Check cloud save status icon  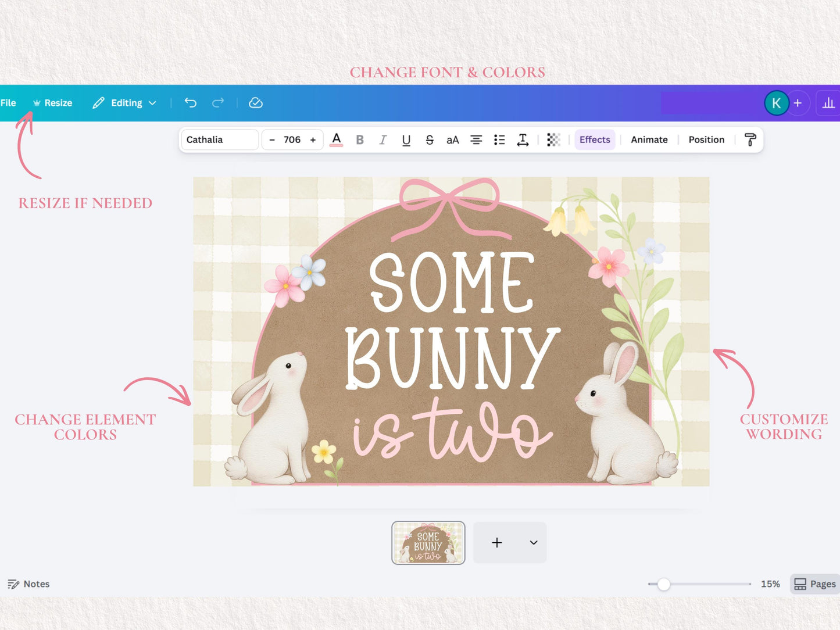point(256,103)
